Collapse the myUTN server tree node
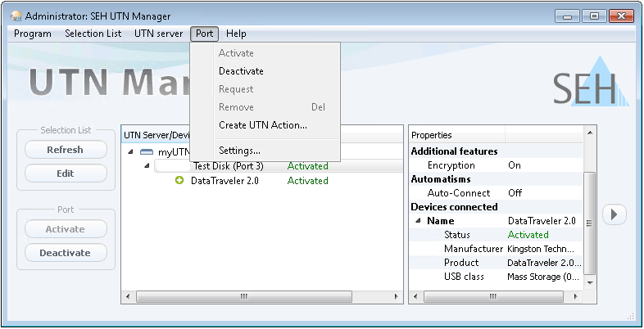Image resolution: width=644 pixels, height=329 pixels. 132,152
